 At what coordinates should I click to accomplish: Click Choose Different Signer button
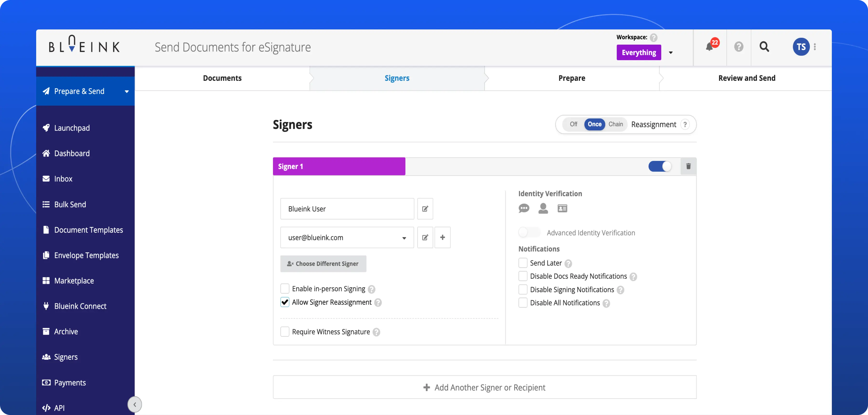tap(323, 264)
